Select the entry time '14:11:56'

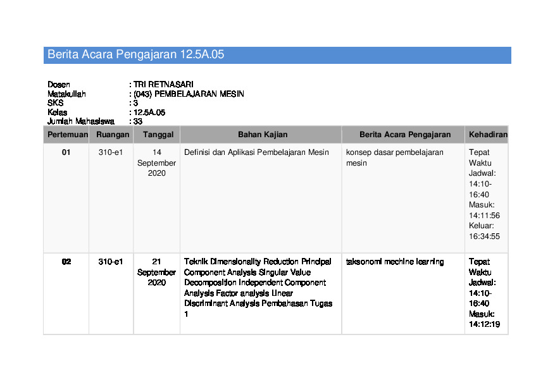coord(484,215)
